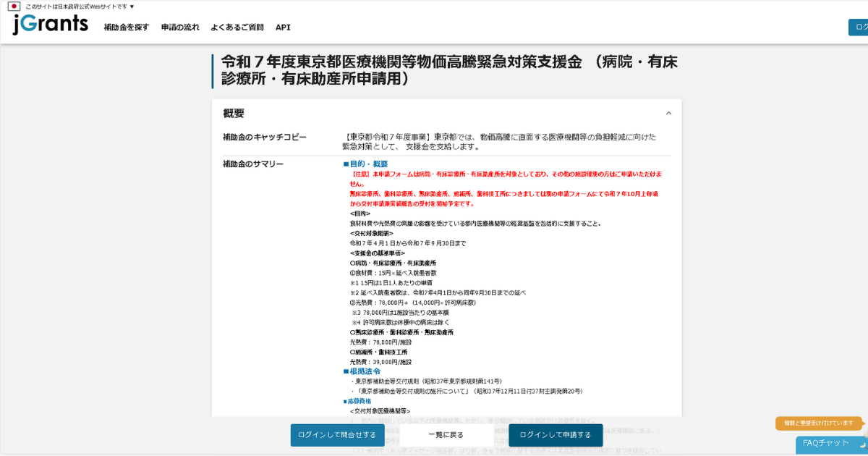
Task: Click the jGrants logo
Action: pos(51,25)
